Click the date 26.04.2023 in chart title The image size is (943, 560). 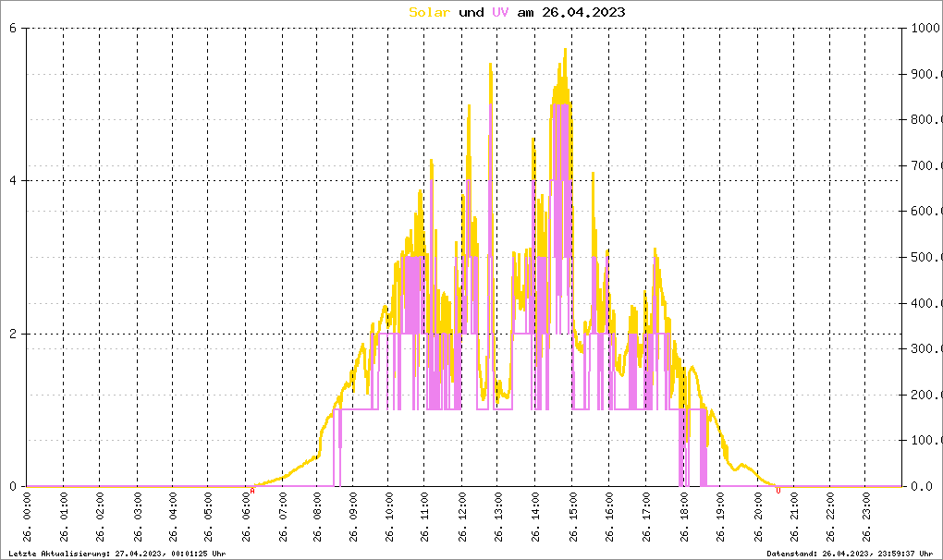click(584, 12)
